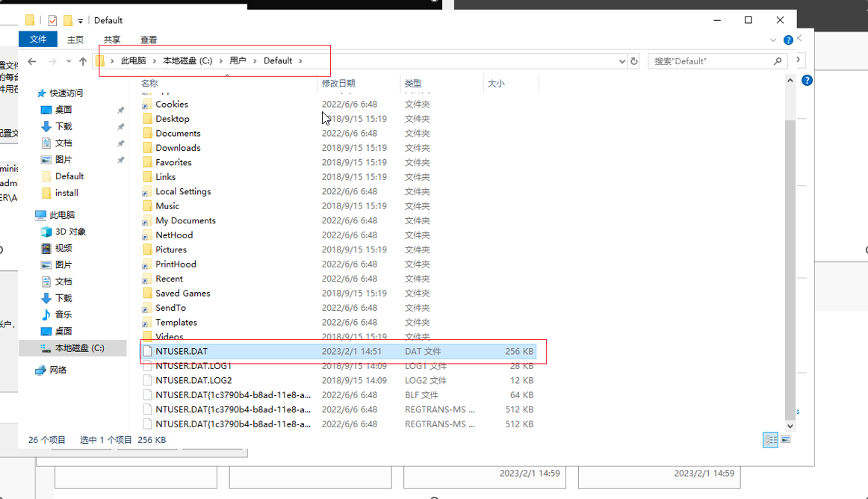Select the Music folder icon

(x=147, y=206)
